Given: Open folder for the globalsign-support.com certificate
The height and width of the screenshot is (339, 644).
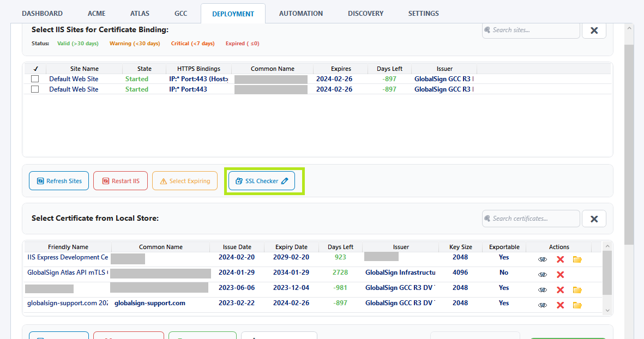Looking at the screenshot, I should point(577,305).
